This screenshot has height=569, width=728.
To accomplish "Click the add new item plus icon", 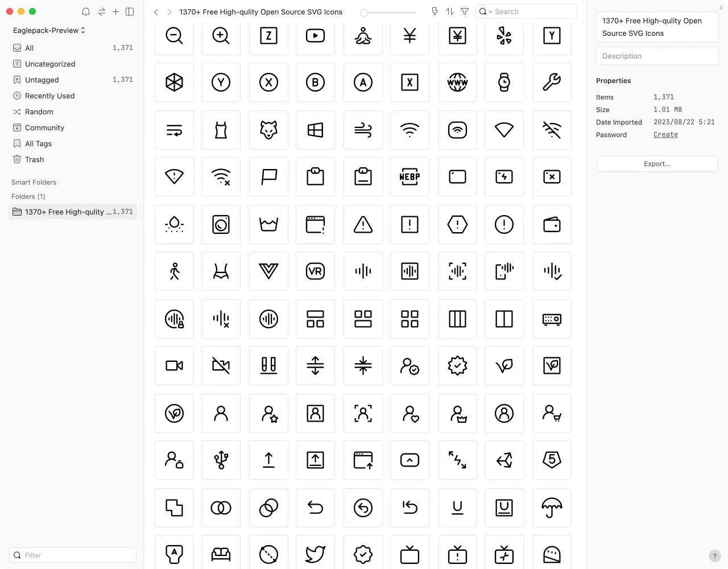I will [x=115, y=11].
